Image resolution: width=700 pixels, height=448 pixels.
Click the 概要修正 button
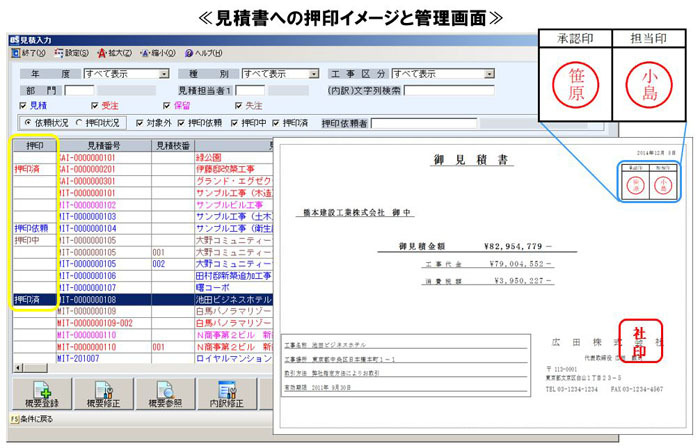[104, 394]
